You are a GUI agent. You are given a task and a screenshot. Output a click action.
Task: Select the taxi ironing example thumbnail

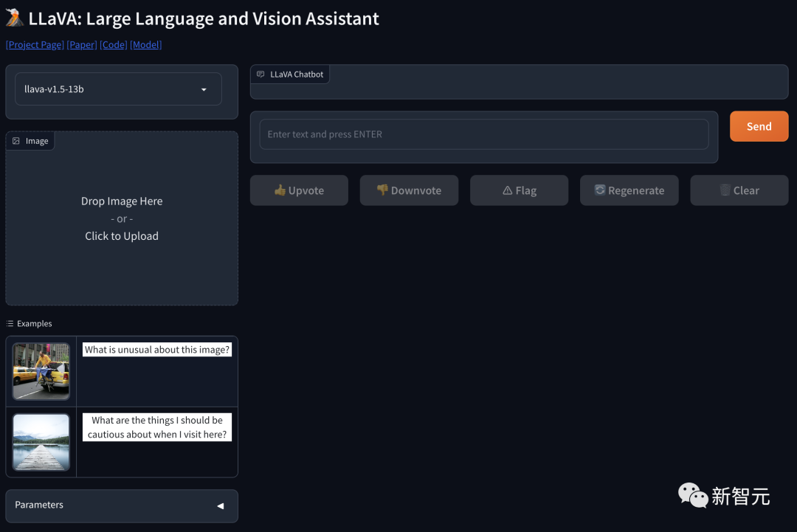(41, 371)
